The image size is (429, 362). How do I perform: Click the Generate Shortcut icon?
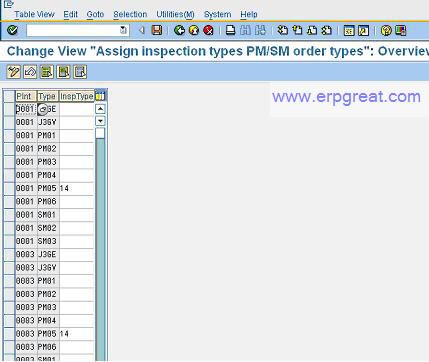pyautogui.click(x=364, y=31)
